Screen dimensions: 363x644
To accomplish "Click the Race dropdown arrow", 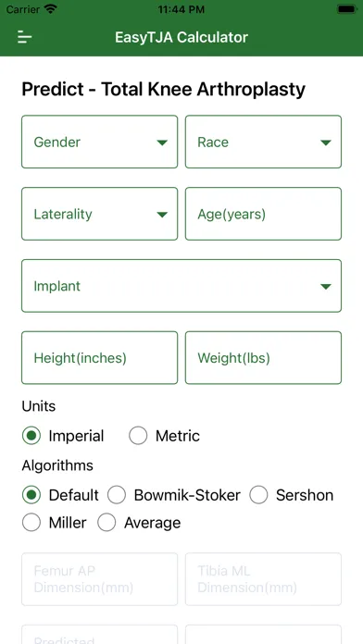I will point(326,142).
